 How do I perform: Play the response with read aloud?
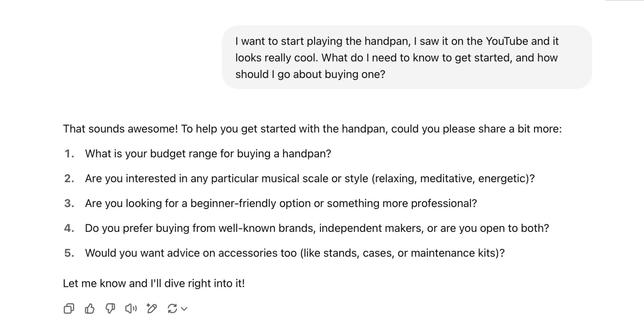[131, 309]
